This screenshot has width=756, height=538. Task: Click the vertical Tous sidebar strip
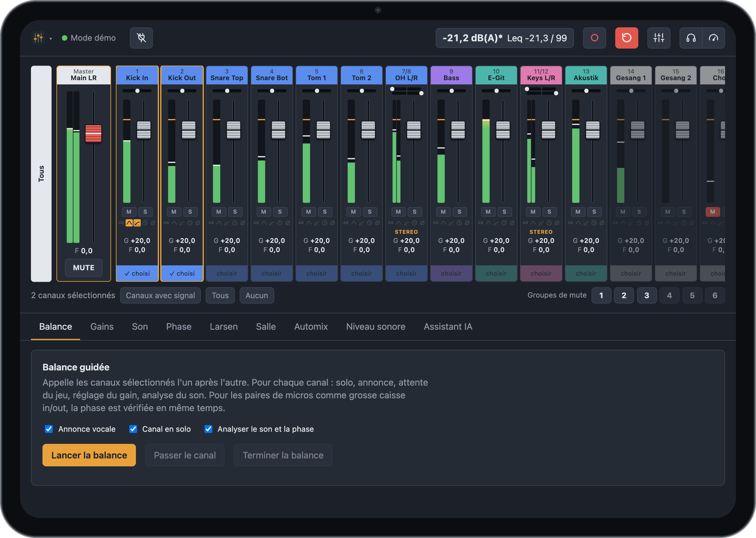point(41,174)
